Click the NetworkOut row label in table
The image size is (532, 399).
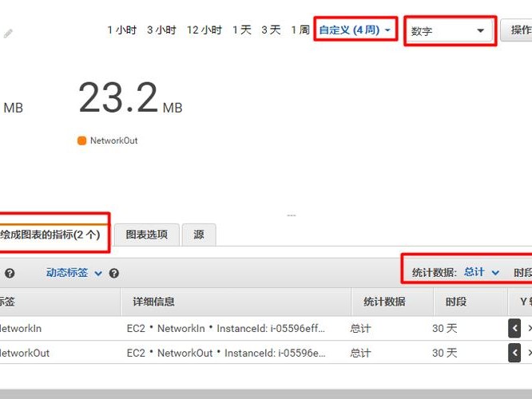click(25, 354)
